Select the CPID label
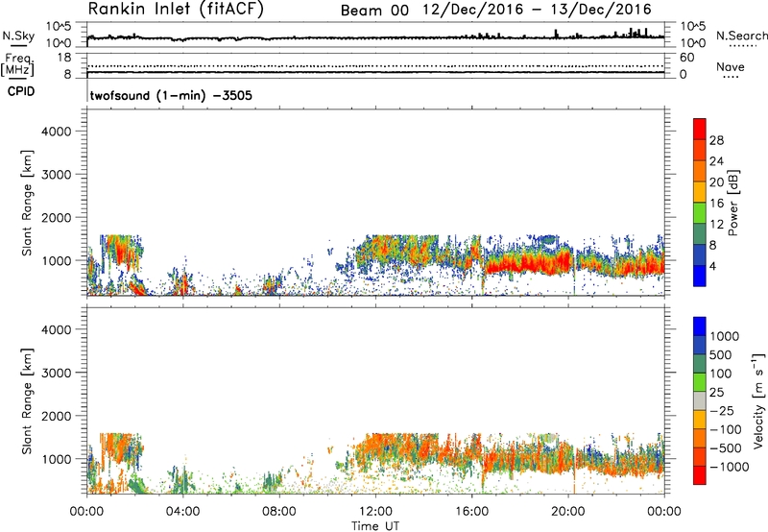 click(x=21, y=91)
